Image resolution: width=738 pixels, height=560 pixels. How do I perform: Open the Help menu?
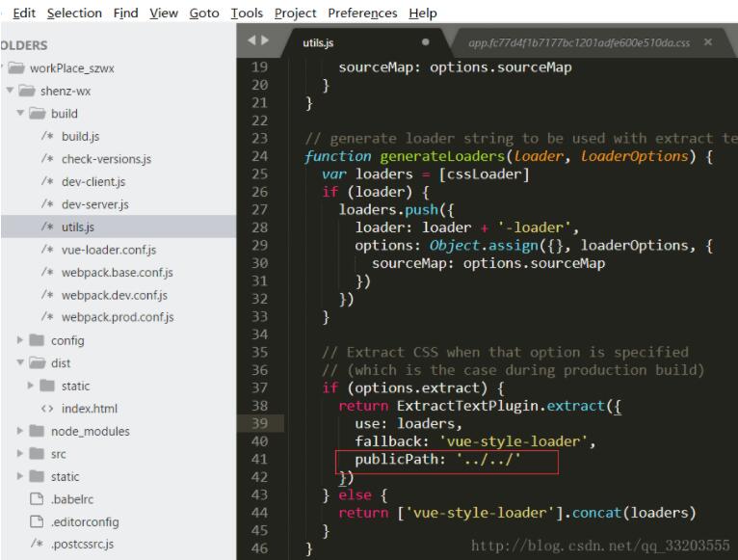(x=423, y=13)
